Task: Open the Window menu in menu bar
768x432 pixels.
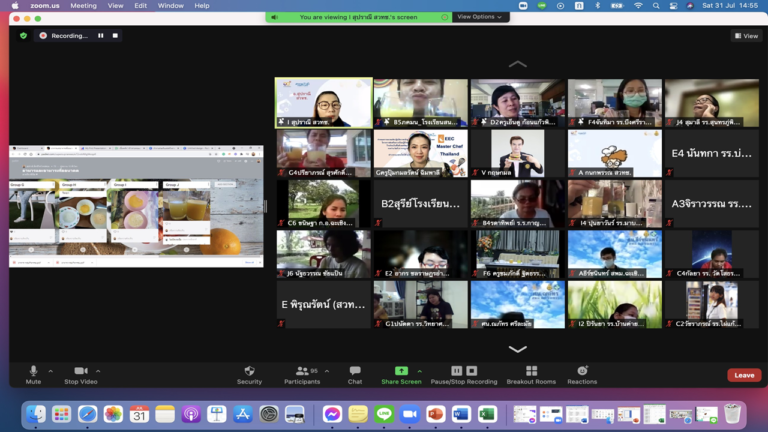Action: click(171, 5)
